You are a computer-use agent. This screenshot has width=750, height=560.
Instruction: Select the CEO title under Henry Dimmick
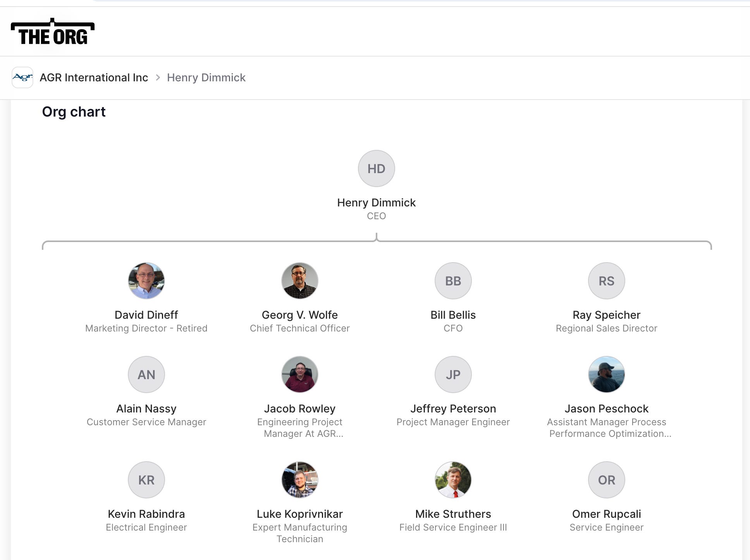376,216
